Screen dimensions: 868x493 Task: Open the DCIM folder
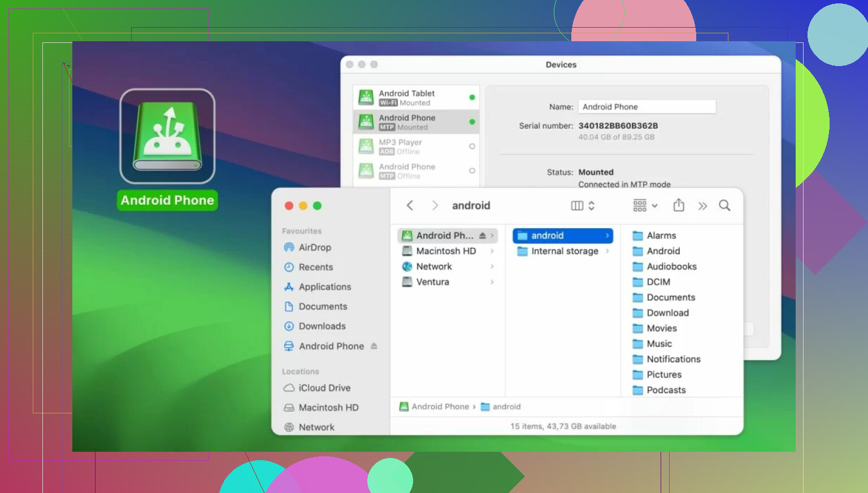tap(651, 282)
